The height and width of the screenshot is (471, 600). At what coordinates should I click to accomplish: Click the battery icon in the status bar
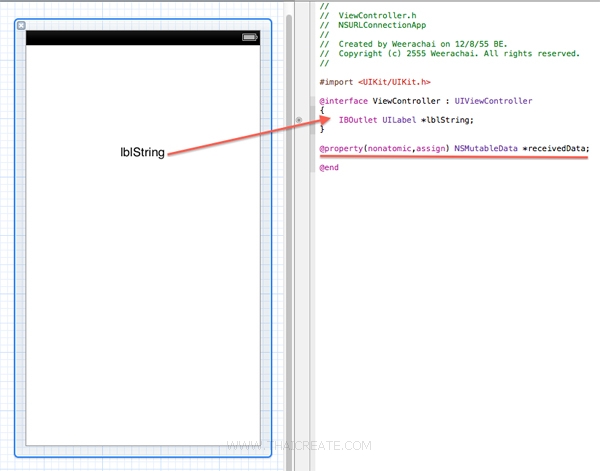pos(250,37)
